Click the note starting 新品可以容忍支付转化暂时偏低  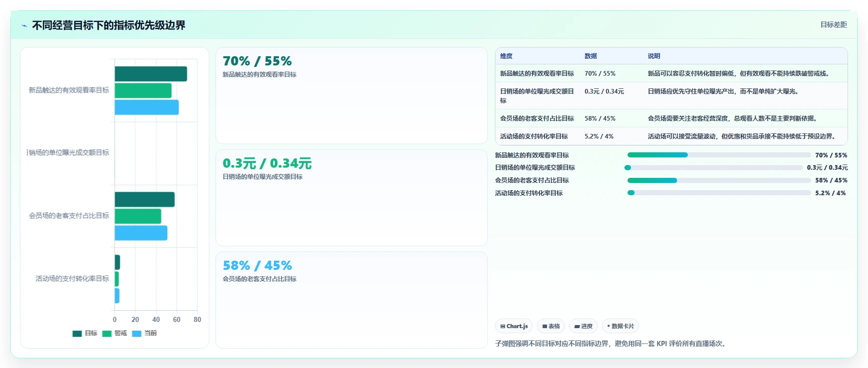tap(740, 74)
